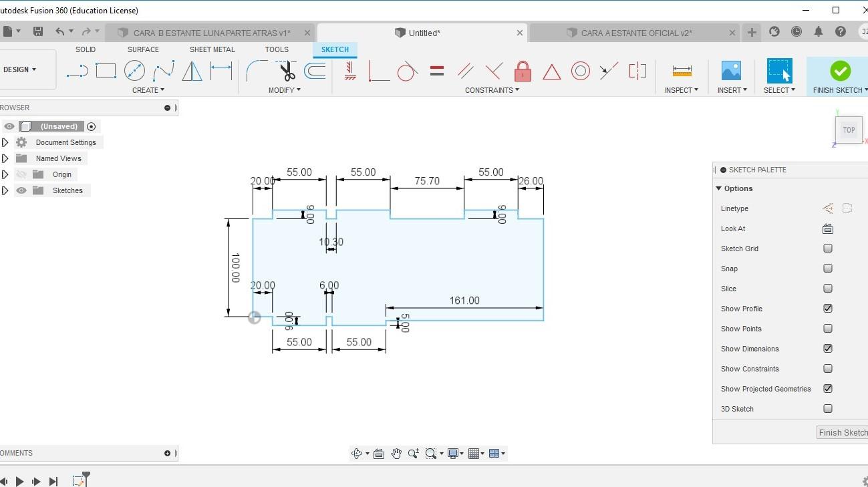Click the Look At icon in Sketch Palette
Image resolution: width=868 pixels, height=487 pixels.
[828, 228]
